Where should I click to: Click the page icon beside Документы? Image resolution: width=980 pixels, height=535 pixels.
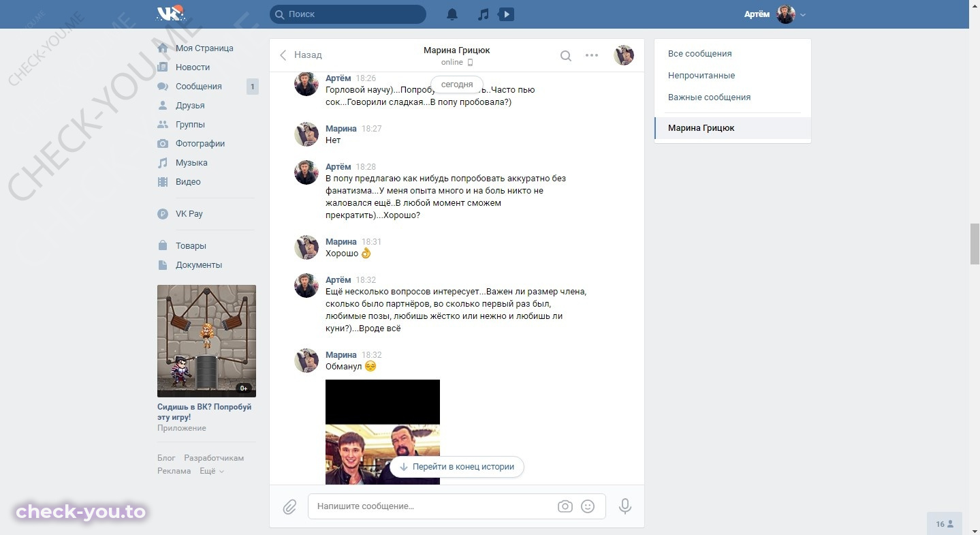coord(163,265)
